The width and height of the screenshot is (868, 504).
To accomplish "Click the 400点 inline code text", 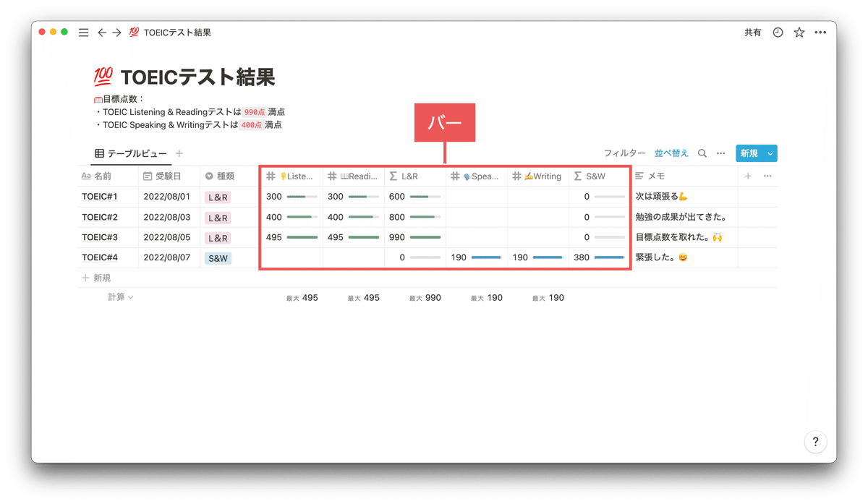I will click(251, 125).
